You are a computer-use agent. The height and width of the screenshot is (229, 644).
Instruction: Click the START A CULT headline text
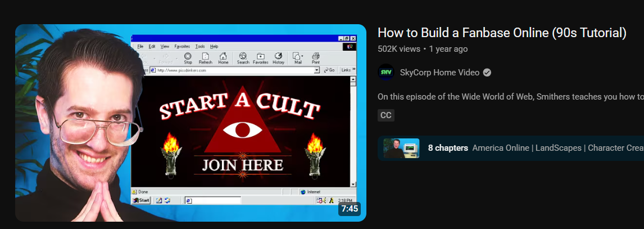[240, 105]
